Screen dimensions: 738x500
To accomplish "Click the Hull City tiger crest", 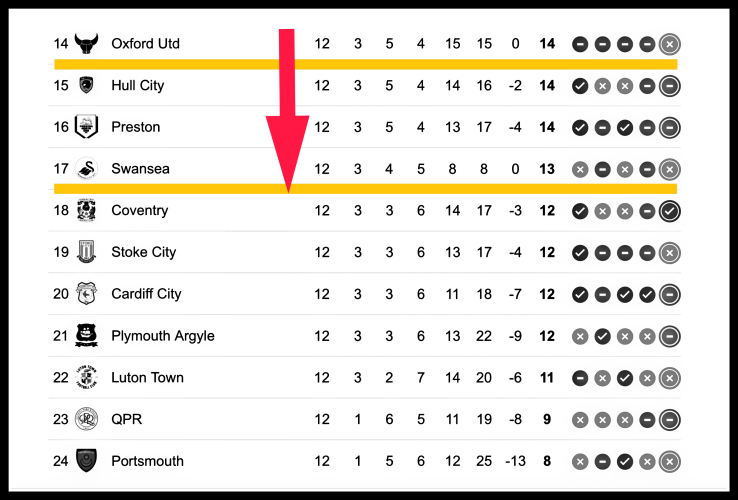I will 87,86.
